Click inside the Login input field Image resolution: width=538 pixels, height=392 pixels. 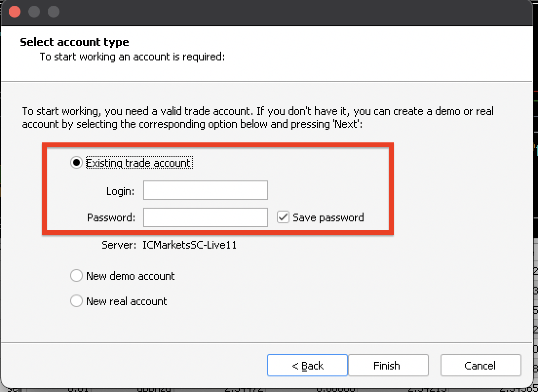[205, 191]
